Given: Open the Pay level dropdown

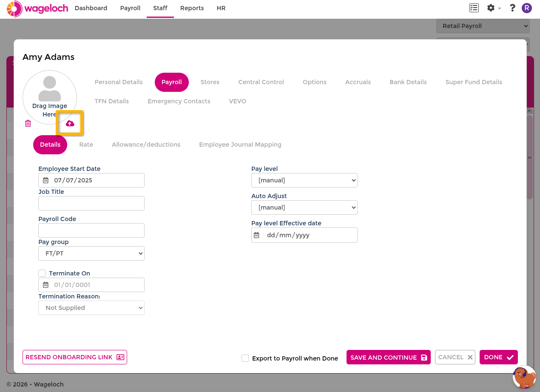Looking at the screenshot, I should click(x=304, y=180).
